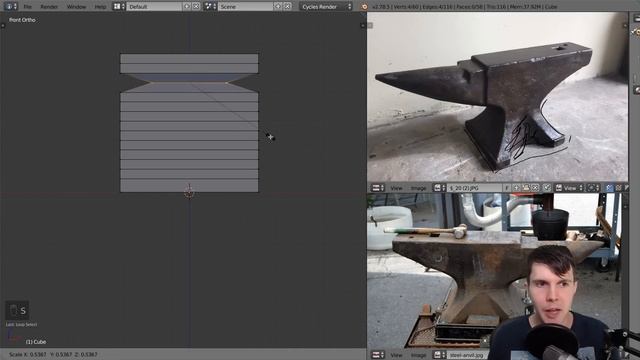Expand the properties region via the viewport's right plus handle

click(362, 25)
